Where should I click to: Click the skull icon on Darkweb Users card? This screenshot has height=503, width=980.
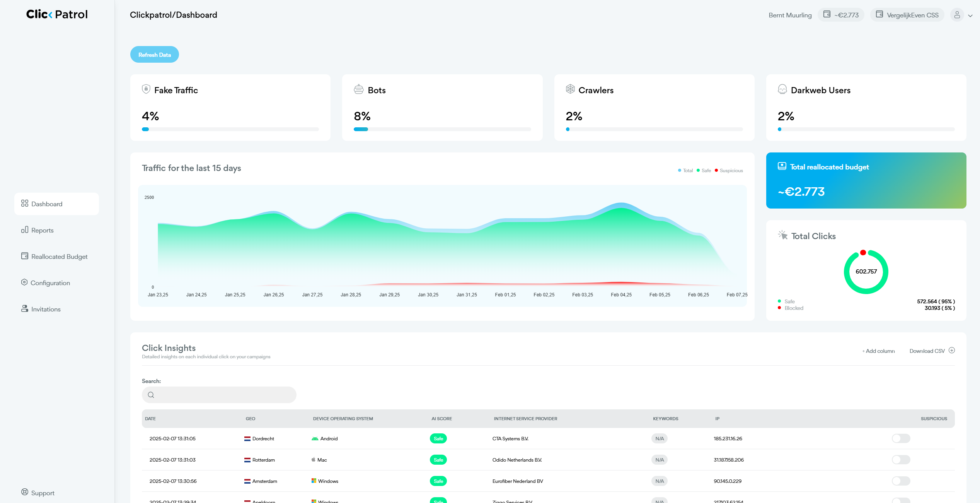(x=782, y=89)
